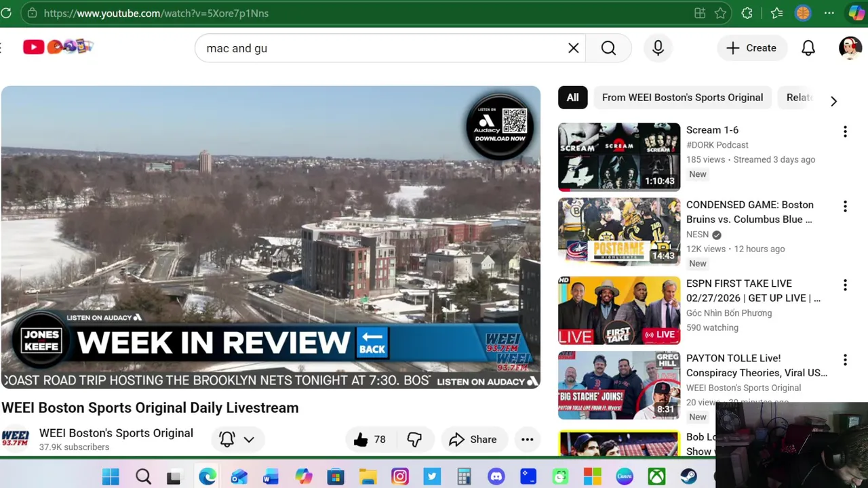Open File Explorer from taskbar
This screenshot has width=868, height=488.
click(368, 476)
